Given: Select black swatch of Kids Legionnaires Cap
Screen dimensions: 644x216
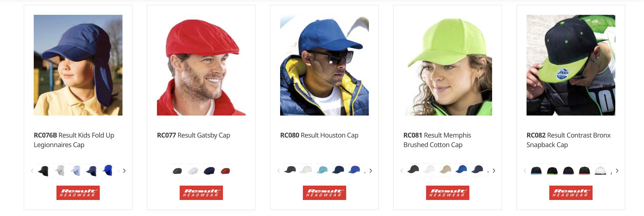Looking at the screenshot, I should pyautogui.click(x=43, y=171).
